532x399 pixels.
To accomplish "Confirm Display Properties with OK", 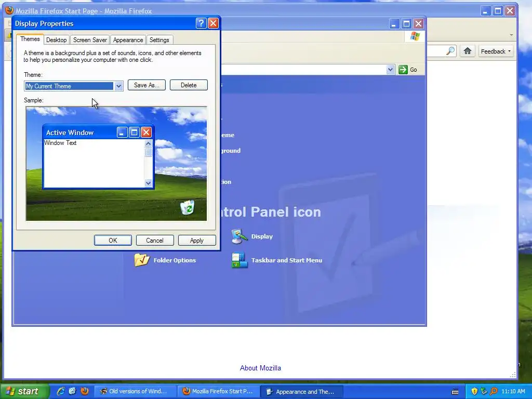I will [x=113, y=240].
